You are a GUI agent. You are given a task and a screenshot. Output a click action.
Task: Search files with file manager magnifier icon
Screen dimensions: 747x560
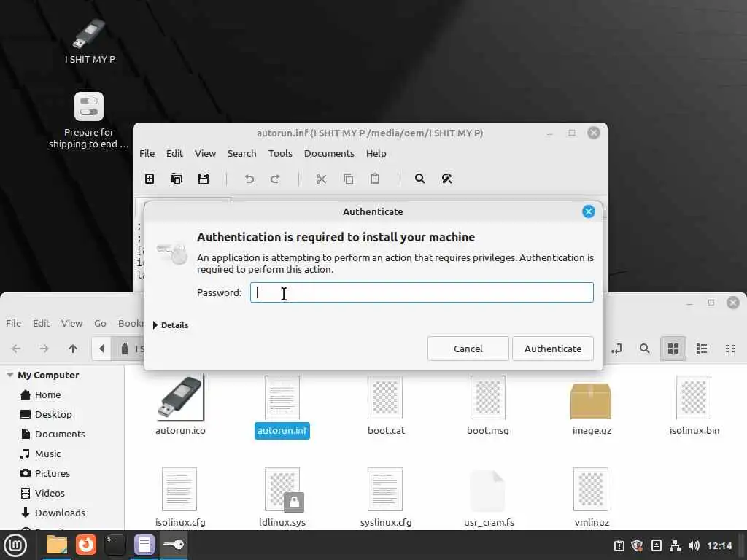[x=645, y=349]
